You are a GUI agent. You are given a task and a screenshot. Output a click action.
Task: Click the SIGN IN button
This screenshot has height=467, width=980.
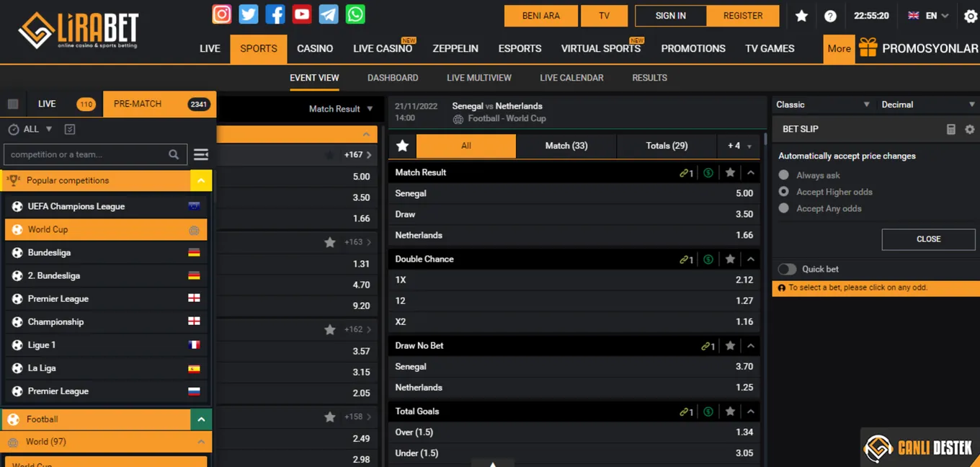click(x=670, y=16)
